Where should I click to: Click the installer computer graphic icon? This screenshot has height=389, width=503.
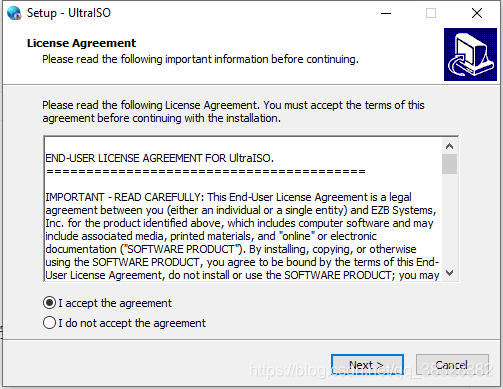click(470, 54)
